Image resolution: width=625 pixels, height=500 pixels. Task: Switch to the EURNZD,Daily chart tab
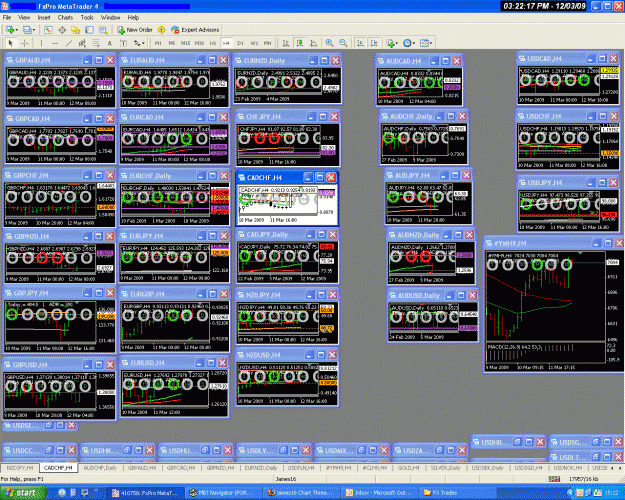tap(261, 468)
